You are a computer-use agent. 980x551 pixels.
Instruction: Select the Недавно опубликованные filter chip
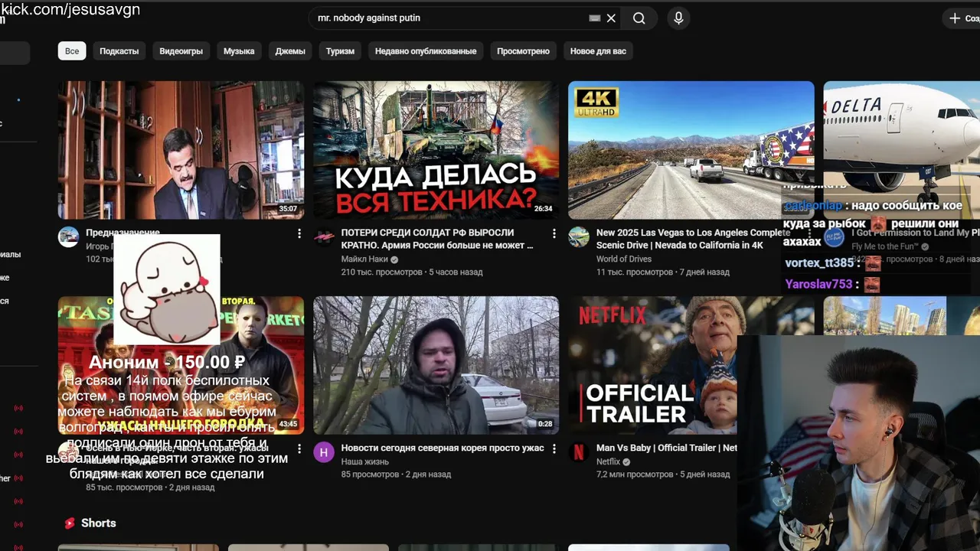(x=426, y=51)
